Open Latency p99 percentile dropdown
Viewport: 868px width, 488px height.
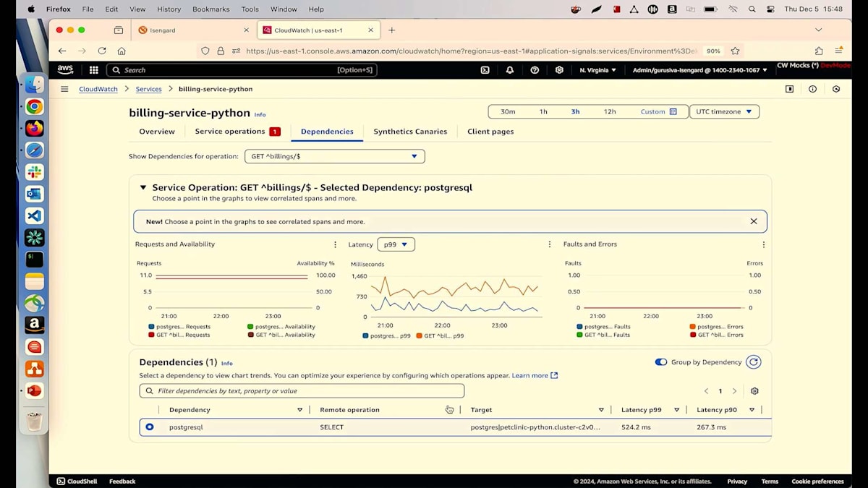pos(396,244)
